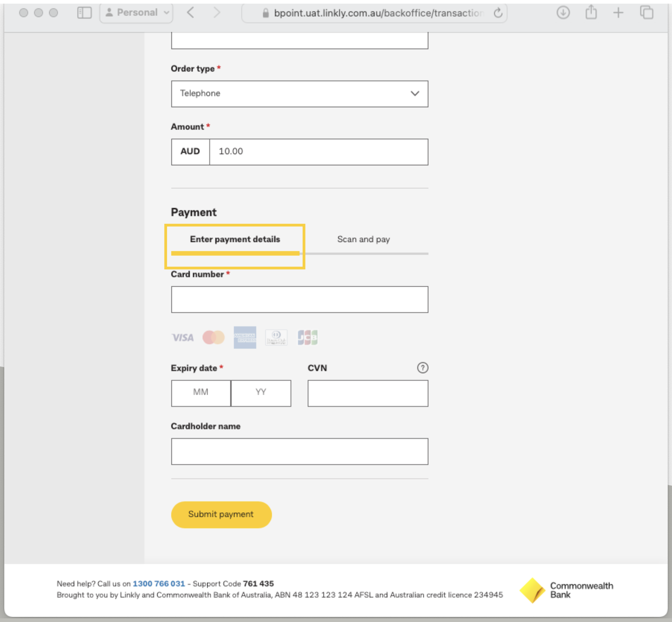The height and width of the screenshot is (622, 672).
Task: Select the Mastercard icon
Action: tap(214, 337)
